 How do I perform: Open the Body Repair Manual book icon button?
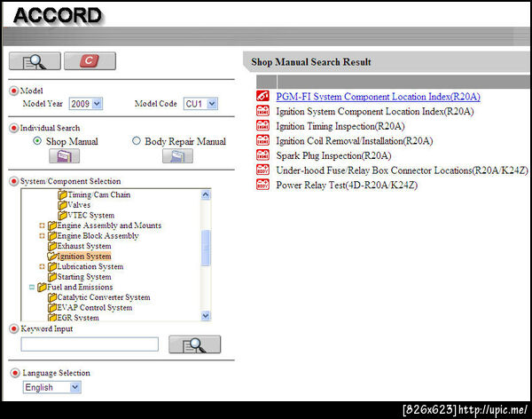[177, 156]
